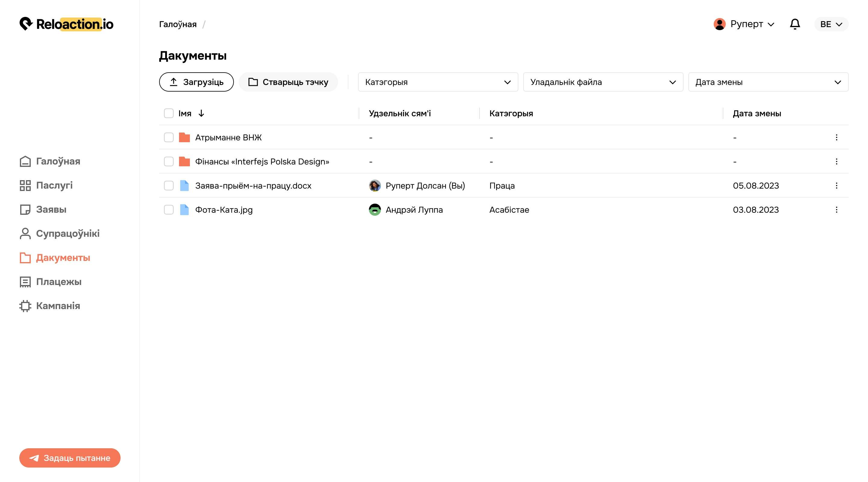The height and width of the screenshot is (482, 868).
Task: Click the Загрузіць upload button
Action: [x=196, y=82]
